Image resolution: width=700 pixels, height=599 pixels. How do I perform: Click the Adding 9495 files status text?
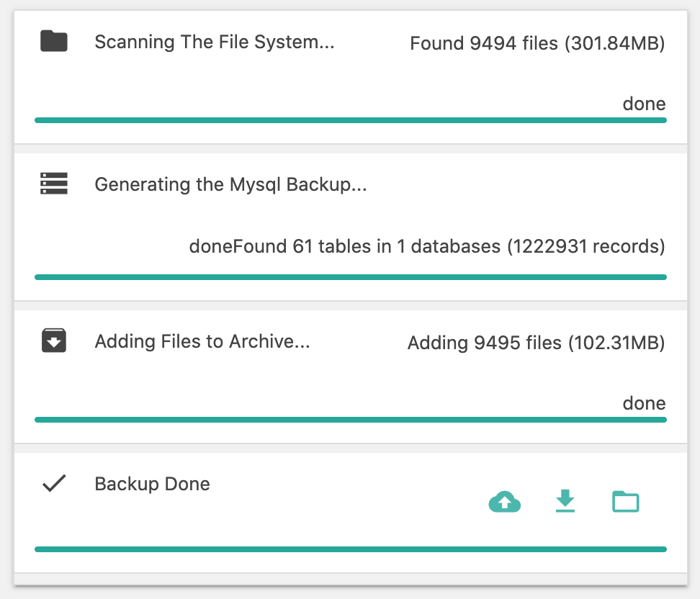(x=536, y=343)
